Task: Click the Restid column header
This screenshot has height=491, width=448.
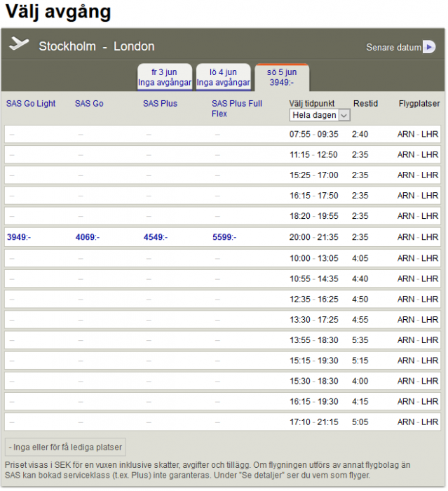Action: pos(365,104)
